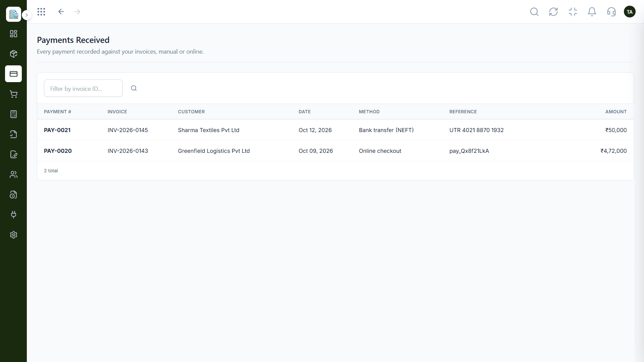644x362 pixels.
Task: Open the products box icon in sidebar
Action: (x=13, y=54)
